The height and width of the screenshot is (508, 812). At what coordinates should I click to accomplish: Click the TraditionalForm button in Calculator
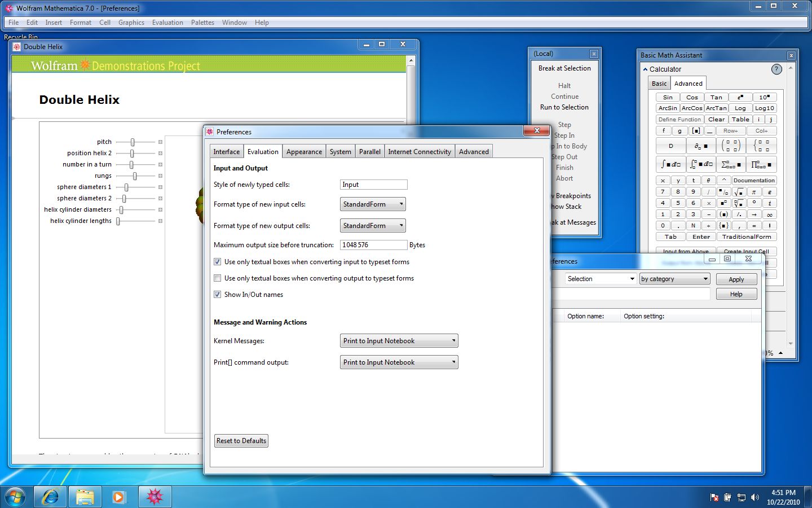pyautogui.click(x=747, y=237)
